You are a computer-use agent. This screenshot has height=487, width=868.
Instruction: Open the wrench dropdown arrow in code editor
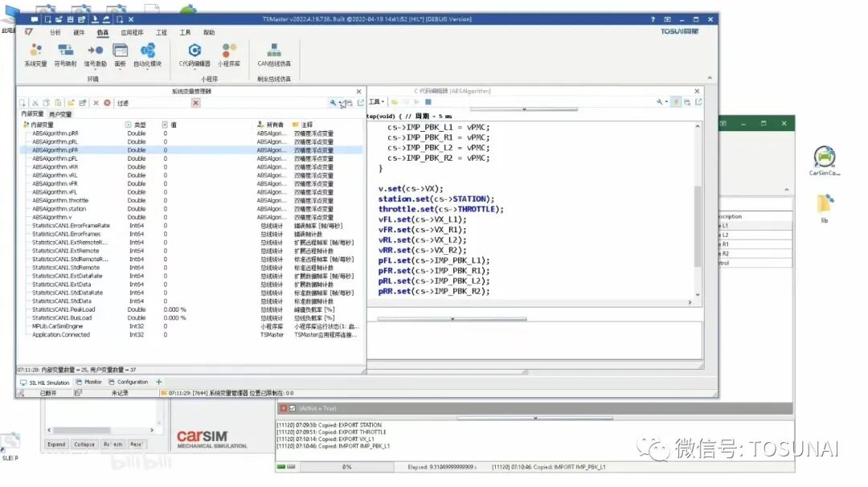point(666,102)
